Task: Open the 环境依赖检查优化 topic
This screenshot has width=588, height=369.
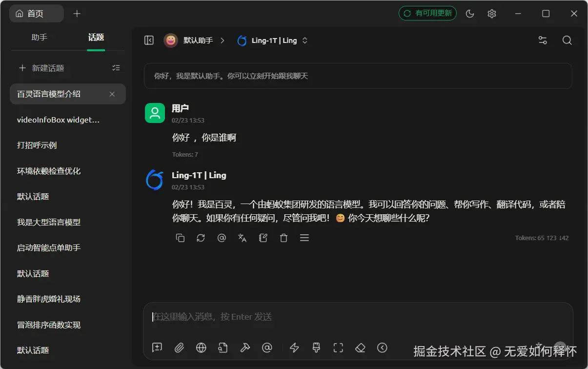Action: pyautogui.click(x=68, y=171)
